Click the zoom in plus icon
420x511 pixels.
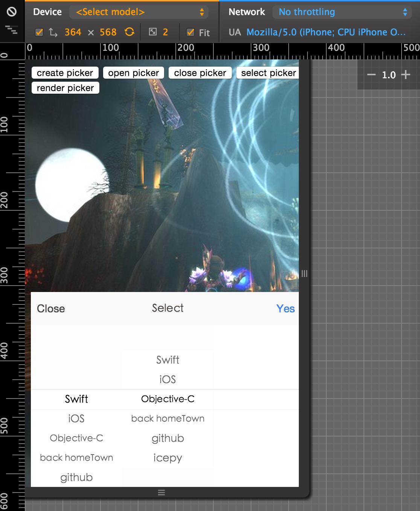click(406, 75)
